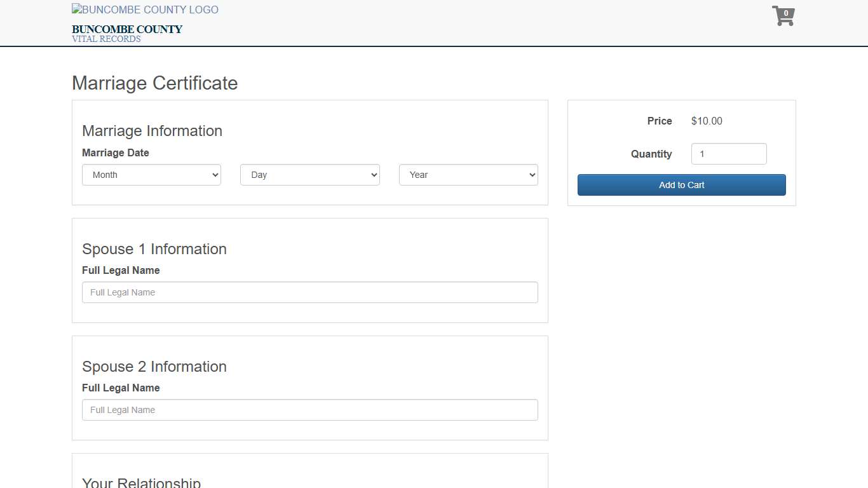The image size is (868, 488).
Task: Focus the Spouse 2 Full Legal Name field
Action: click(x=309, y=410)
